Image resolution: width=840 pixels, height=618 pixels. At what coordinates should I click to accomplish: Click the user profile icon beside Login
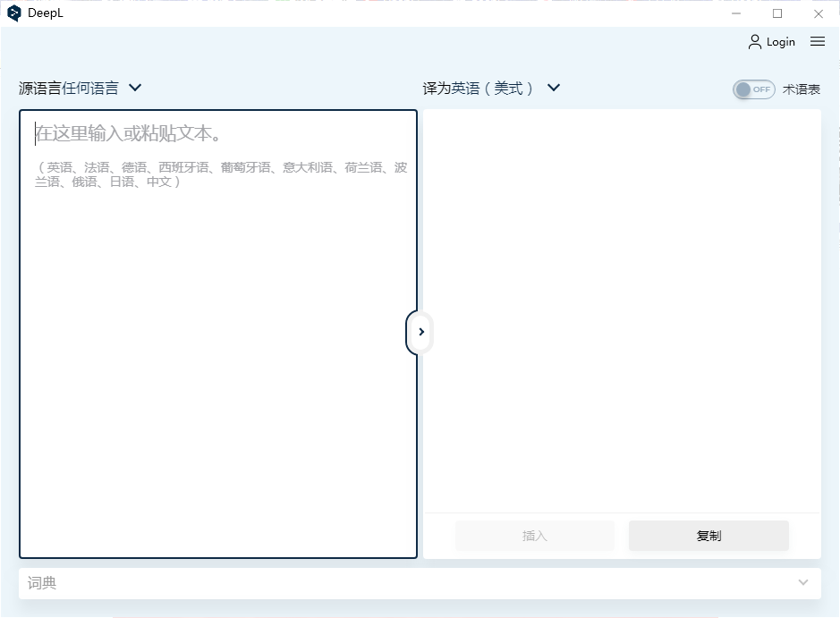tap(754, 42)
